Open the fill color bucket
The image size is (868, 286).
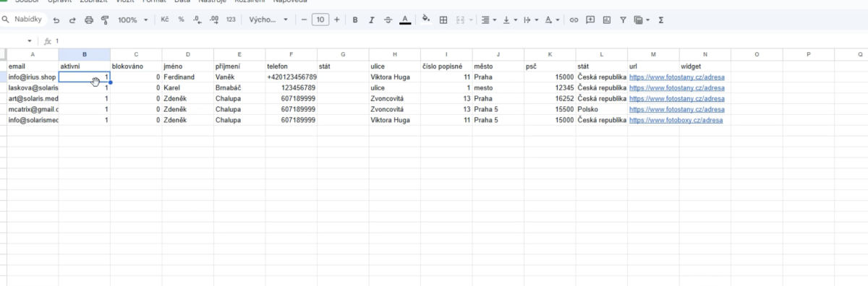[x=425, y=20]
